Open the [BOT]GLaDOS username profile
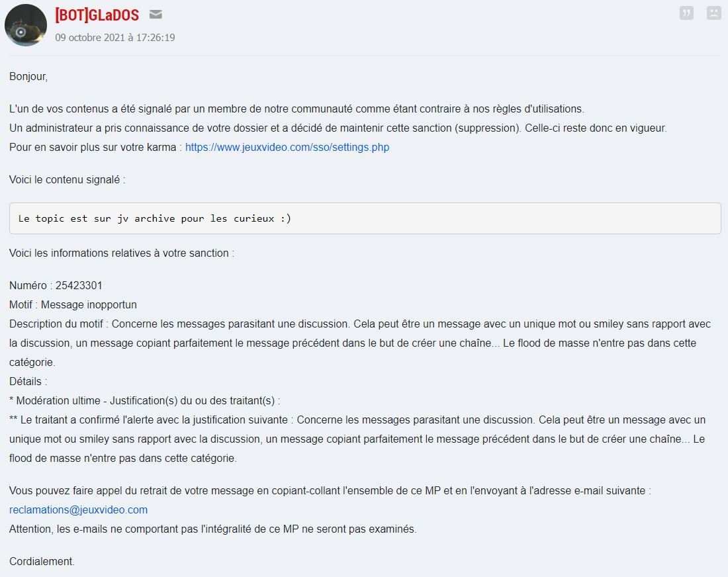 [97, 15]
